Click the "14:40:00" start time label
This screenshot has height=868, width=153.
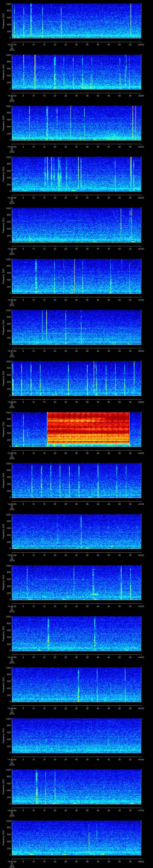tap(12, 504)
